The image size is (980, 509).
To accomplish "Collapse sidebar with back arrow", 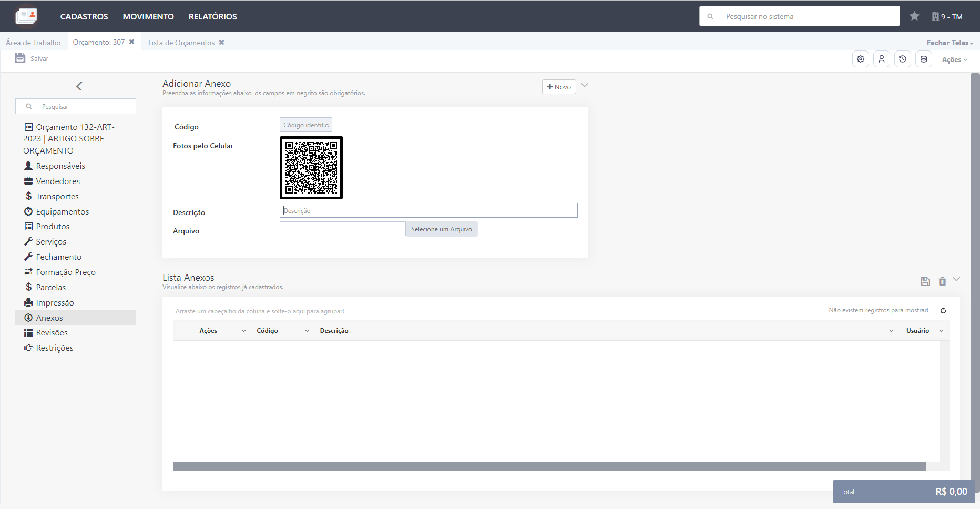I will click(x=79, y=86).
